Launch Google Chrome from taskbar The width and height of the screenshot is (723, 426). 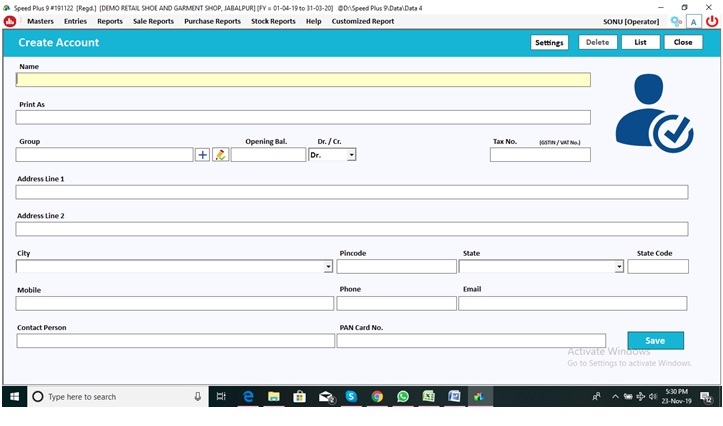(x=377, y=396)
